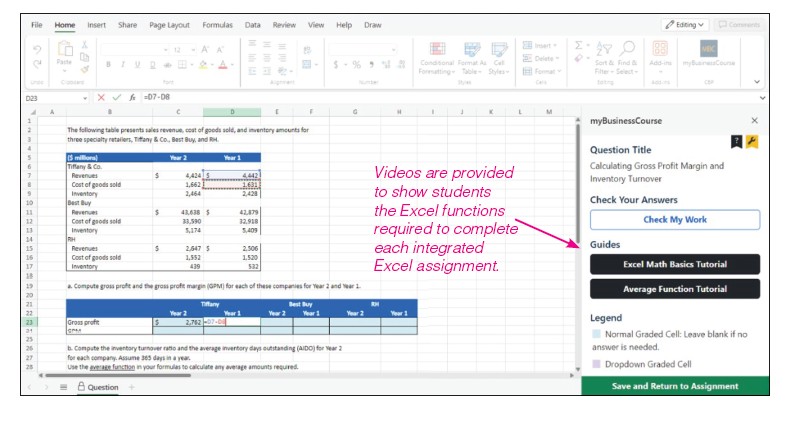Switch to the Formulas ribbon tab
The height and width of the screenshot is (422, 787).
pyautogui.click(x=217, y=24)
